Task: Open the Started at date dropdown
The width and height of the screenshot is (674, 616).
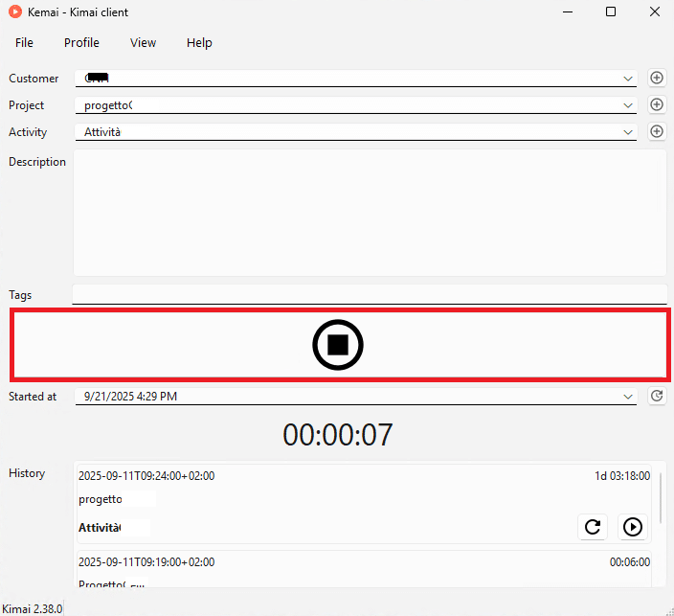Action: click(x=628, y=397)
